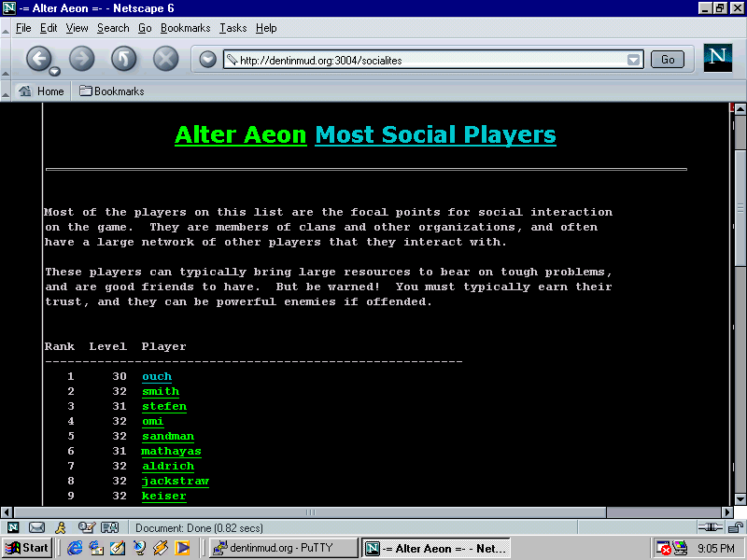Click the Home toolbar button
Screen dimensions: 747x560
41,91
